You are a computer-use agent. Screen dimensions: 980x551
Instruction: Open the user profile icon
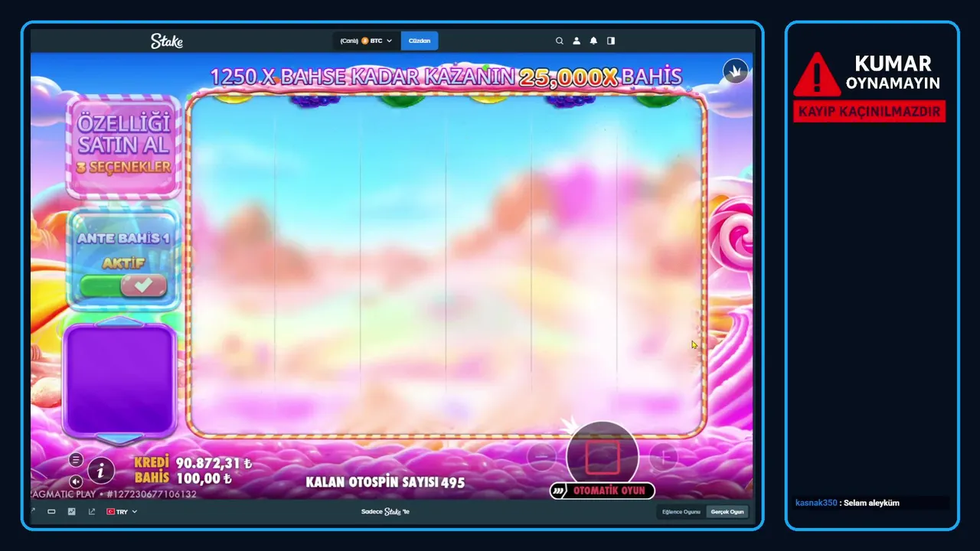point(577,41)
